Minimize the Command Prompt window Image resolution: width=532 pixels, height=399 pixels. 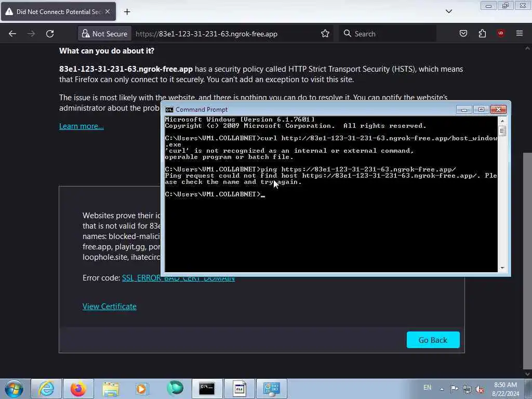point(464,109)
